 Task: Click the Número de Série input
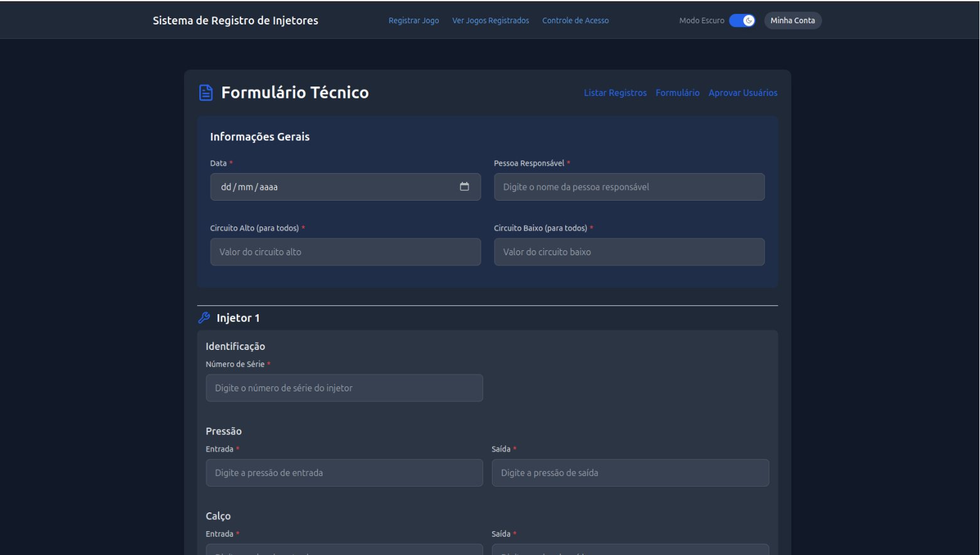tap(344, 388)
